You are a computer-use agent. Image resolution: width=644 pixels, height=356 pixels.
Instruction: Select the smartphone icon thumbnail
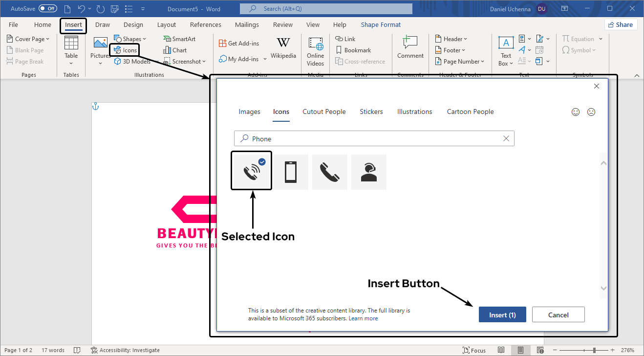tap(290, 172)
